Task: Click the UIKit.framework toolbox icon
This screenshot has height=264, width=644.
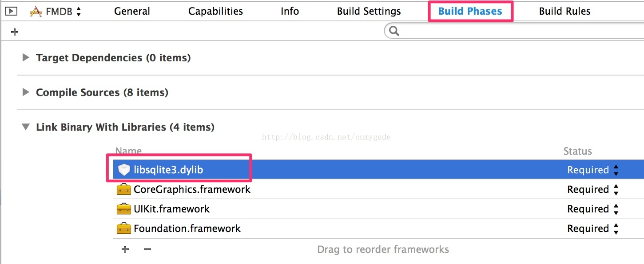Action: click(x=124, y=209)
